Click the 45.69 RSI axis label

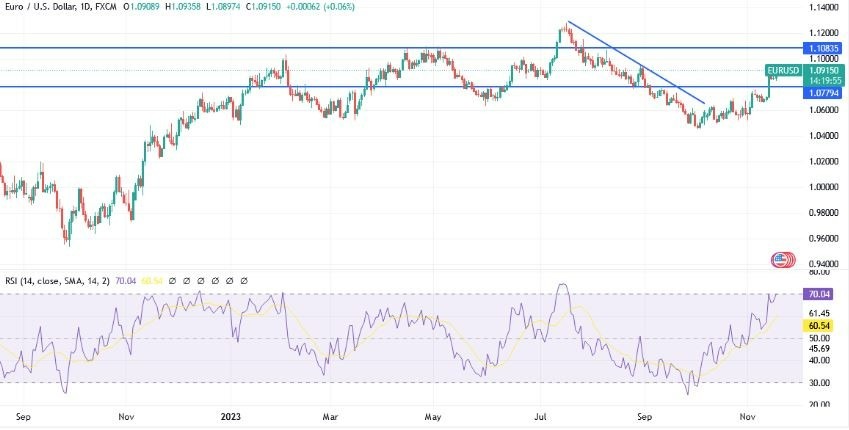click(819, 348)
